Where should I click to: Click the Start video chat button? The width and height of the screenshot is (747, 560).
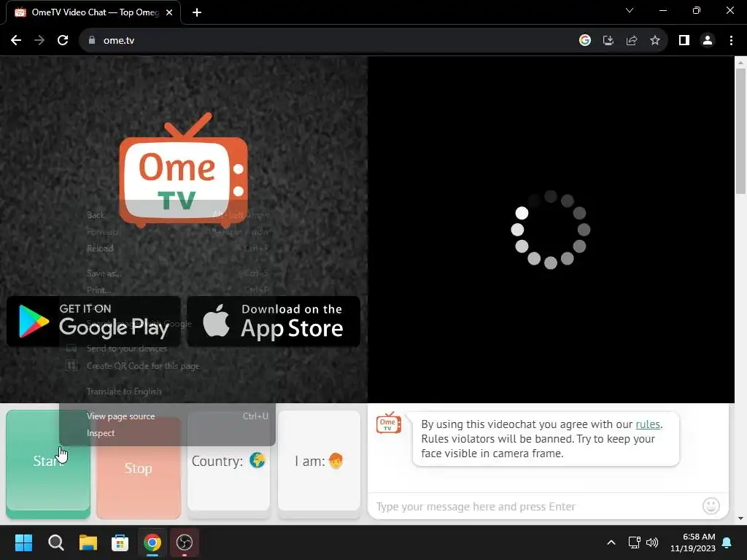[x=48, y=464]
